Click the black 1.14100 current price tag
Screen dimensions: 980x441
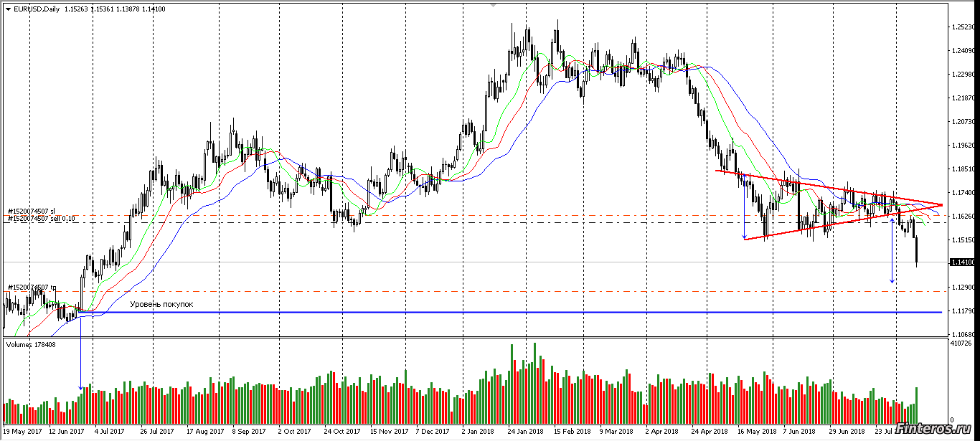coord(962,262)
